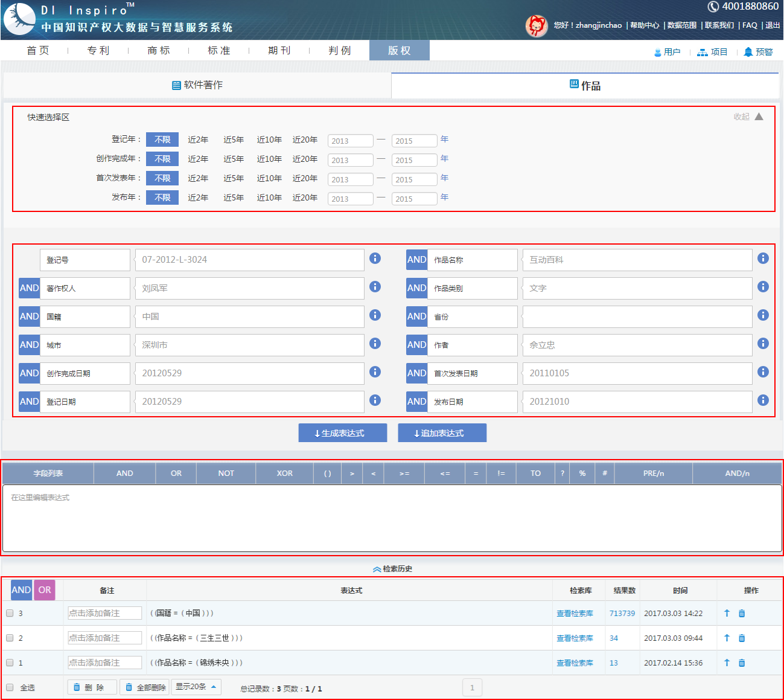Click the trash icon for record 2

click(742, 638)
